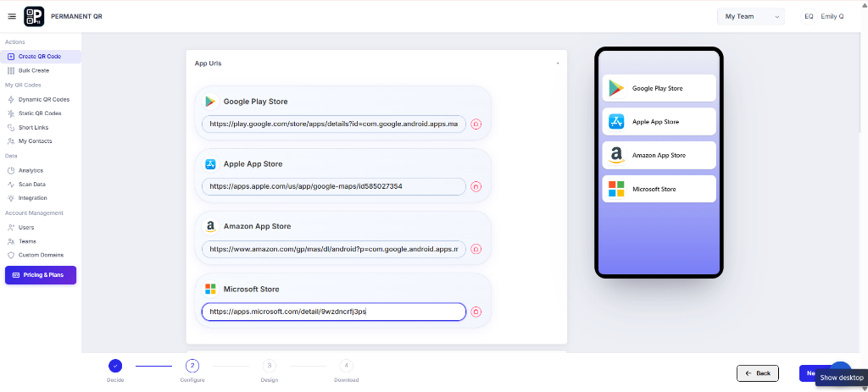Delete the Apple App Store URL entry
Image resolution: width=868 pixels, height=392 pixels.
coord(476,187)
